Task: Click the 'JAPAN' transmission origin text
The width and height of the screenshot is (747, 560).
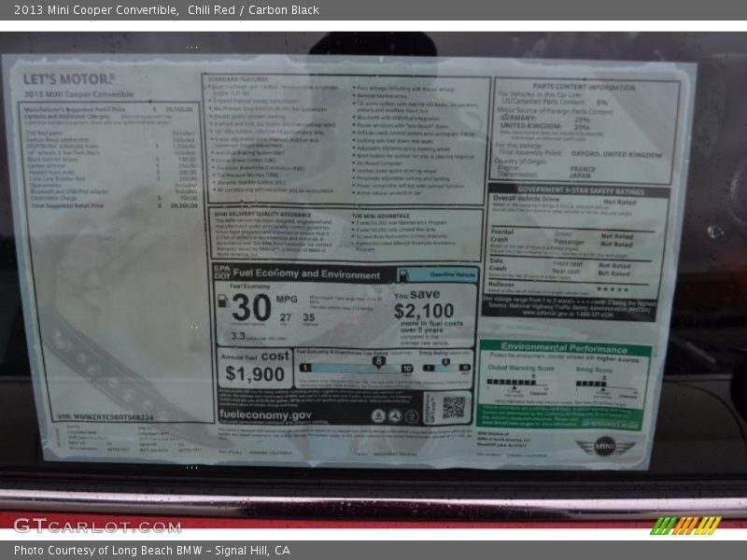Action: click(x=580, y=175)
